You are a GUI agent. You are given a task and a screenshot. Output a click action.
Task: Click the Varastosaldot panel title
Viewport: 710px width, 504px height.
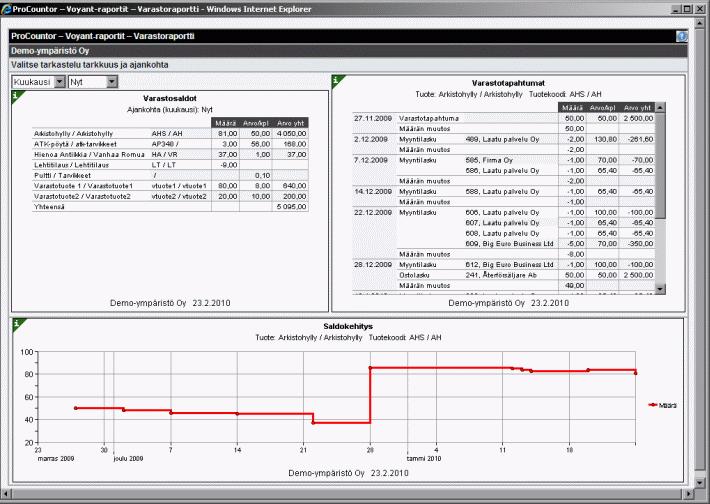pos(170,98)
